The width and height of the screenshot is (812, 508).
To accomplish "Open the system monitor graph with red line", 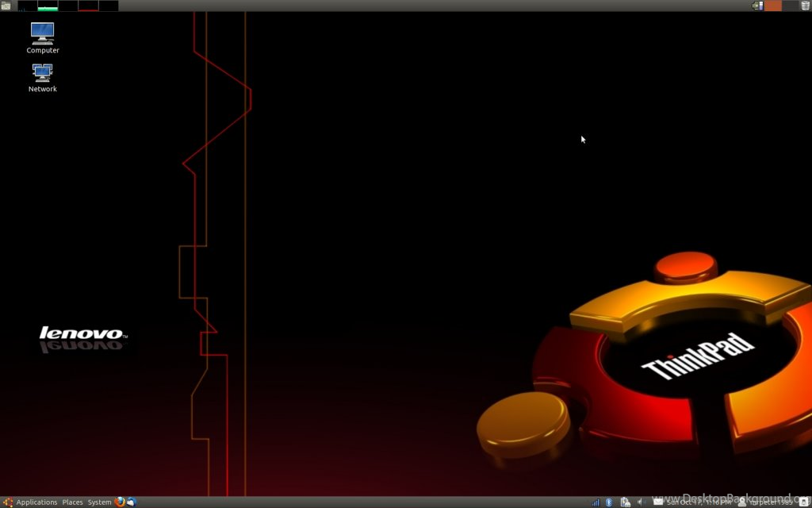I will pyautogui.click(x=88, y=6).
